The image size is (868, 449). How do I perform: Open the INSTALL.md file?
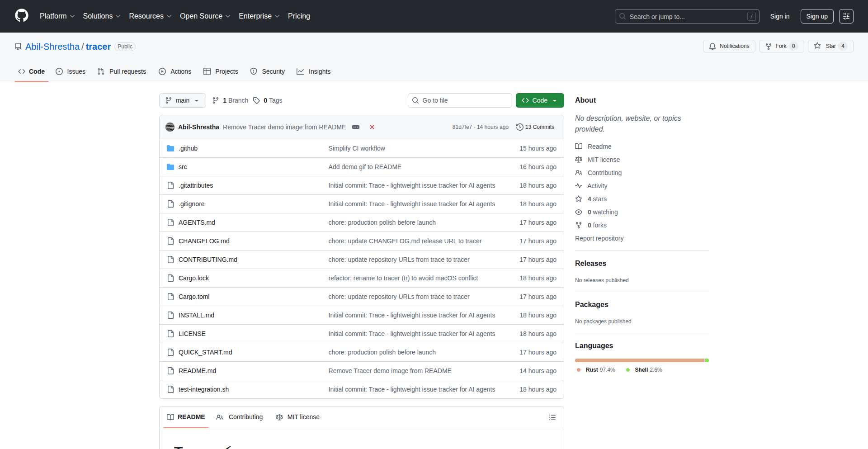[x=196, y=315]
